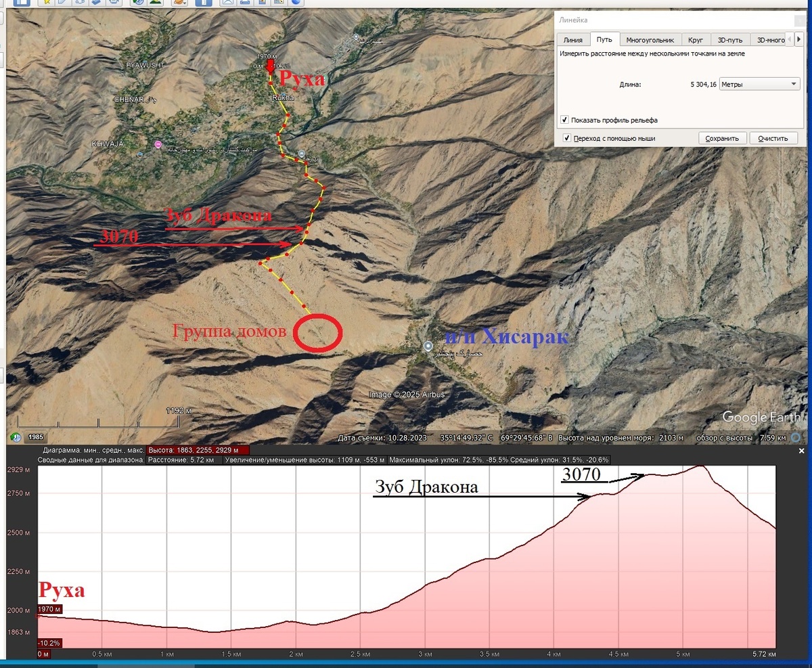
Task: Open the Многоугольник tab
Action: tap(650, 40)
